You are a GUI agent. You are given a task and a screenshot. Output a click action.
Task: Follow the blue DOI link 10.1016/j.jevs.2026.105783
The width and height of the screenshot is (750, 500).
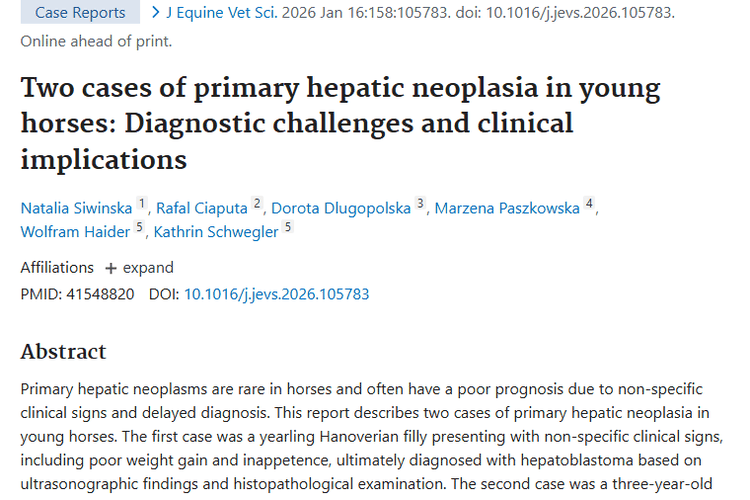[x=276, y=294]
